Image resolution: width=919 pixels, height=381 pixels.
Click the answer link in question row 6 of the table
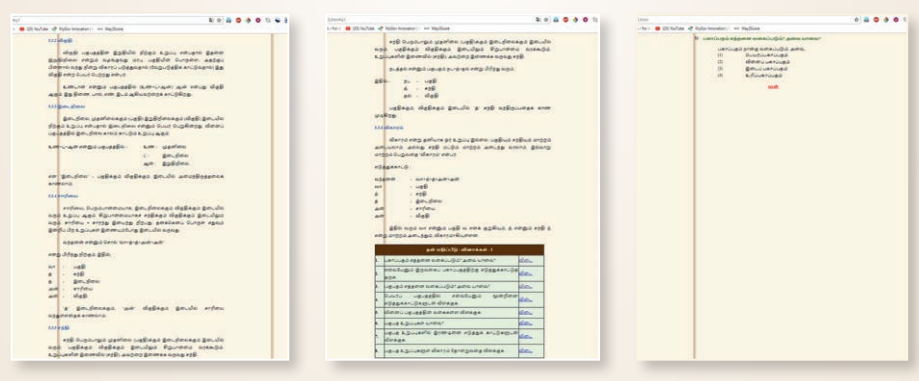pos(526,323)
